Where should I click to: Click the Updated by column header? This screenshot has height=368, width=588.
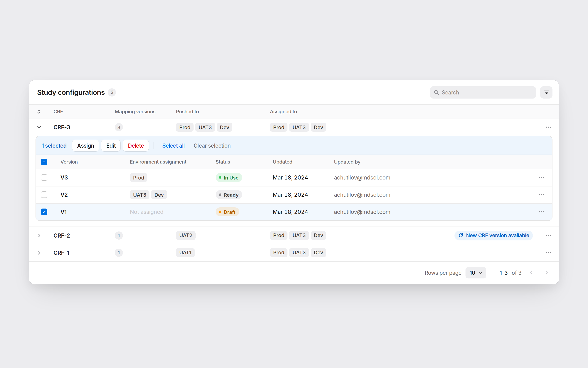[347, 162]
